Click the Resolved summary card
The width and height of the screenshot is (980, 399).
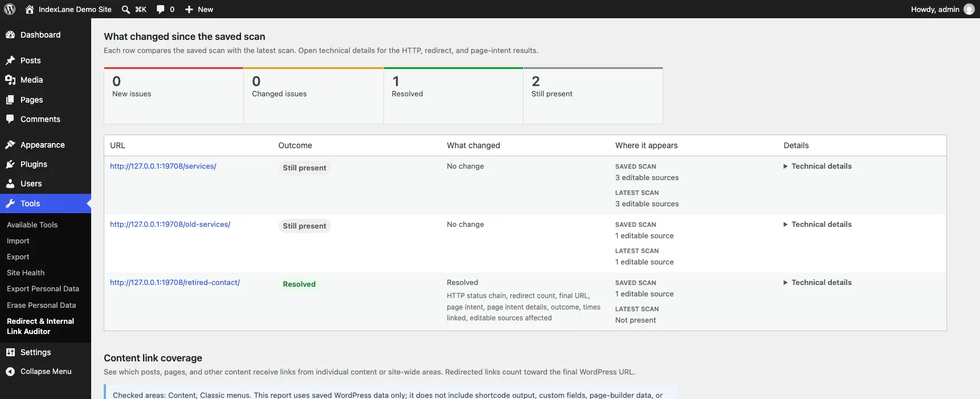(454, 96)
